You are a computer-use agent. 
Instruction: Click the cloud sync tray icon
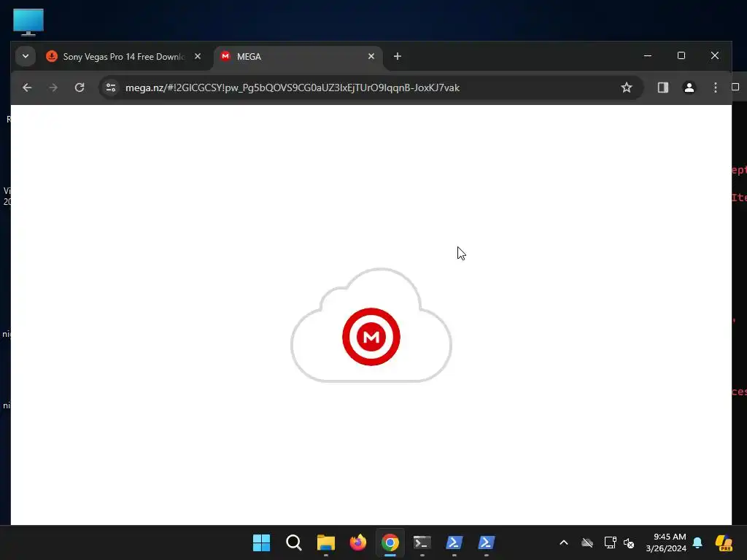pos(587,542)
